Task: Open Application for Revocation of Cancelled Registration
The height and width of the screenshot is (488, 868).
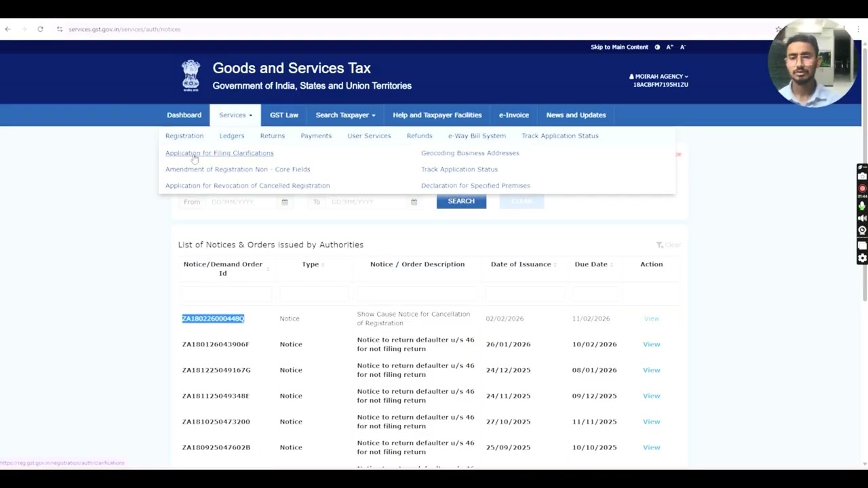Action: click(248, 186)
